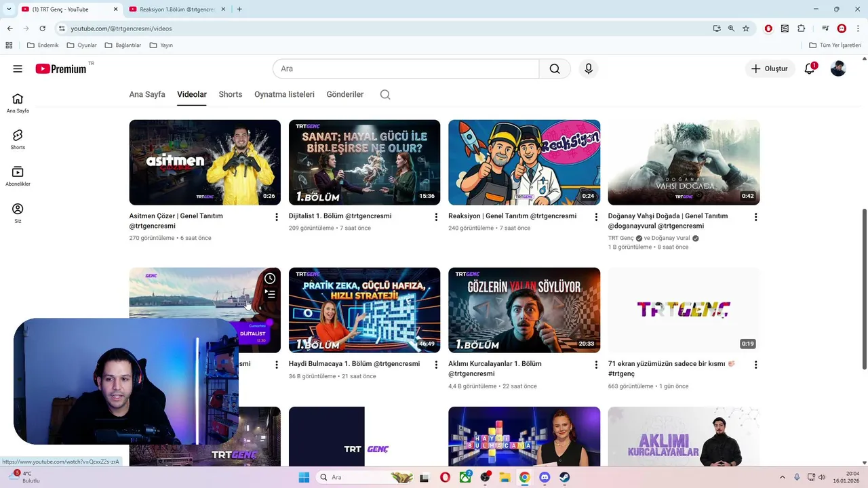The image size is (868, 488).
Task: Switch to the Shorts channel tab
Action: pos(231,94)
